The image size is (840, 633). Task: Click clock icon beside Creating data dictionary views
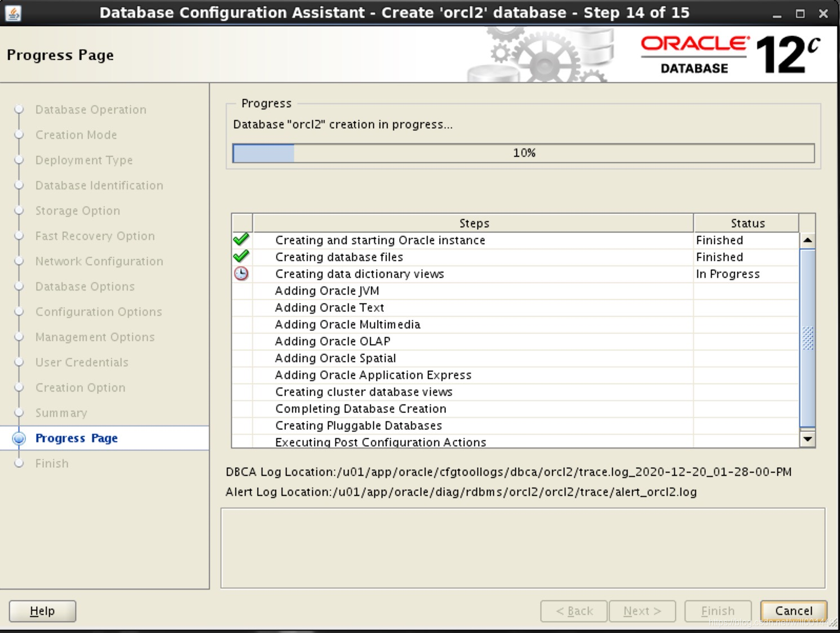point(241,274)
